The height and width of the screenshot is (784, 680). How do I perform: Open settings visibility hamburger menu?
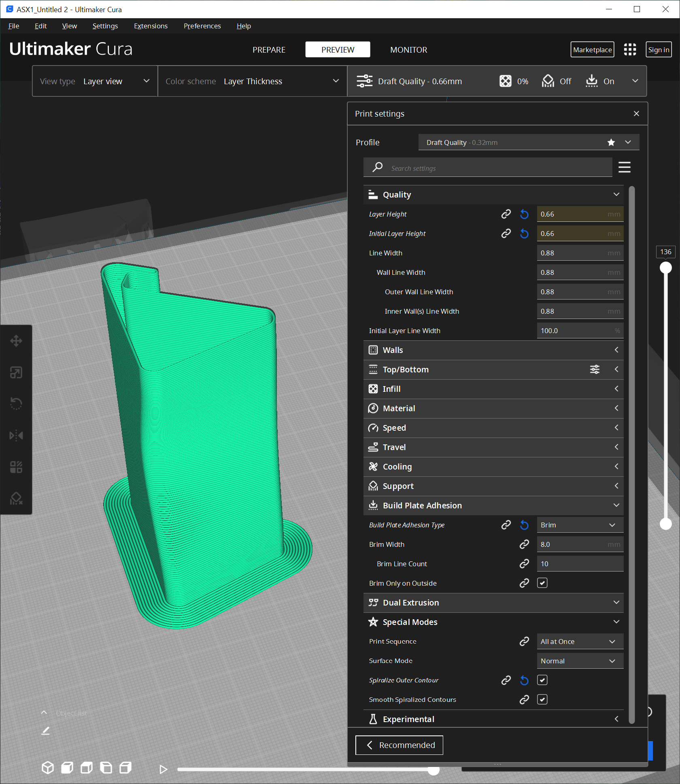[625, 167]
